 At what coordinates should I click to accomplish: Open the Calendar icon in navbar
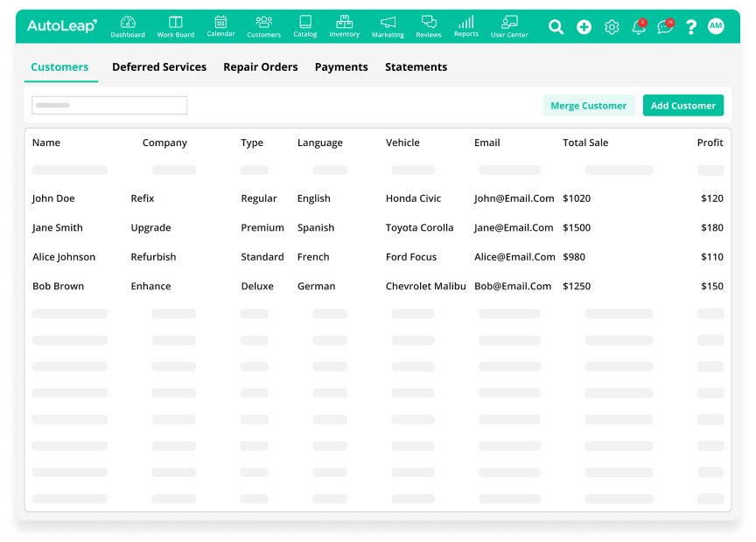220,22
